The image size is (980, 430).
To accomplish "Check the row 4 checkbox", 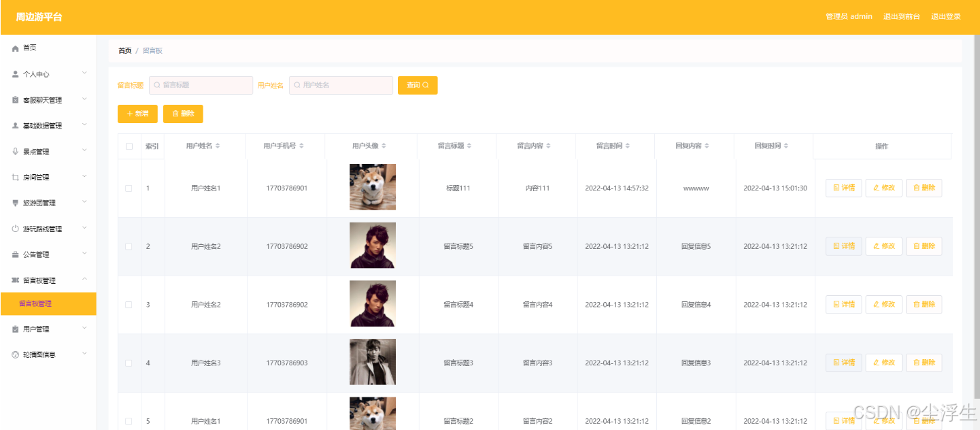I will pos(129,363).
